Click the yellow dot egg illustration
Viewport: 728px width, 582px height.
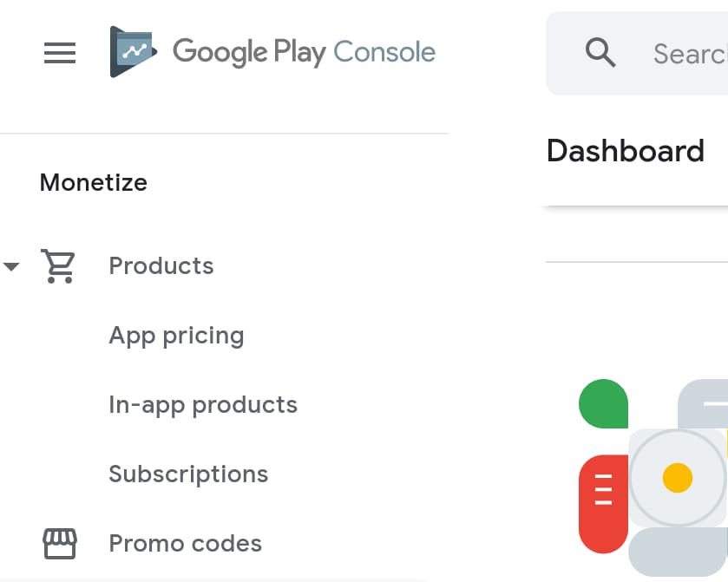(x=676, y=478)
